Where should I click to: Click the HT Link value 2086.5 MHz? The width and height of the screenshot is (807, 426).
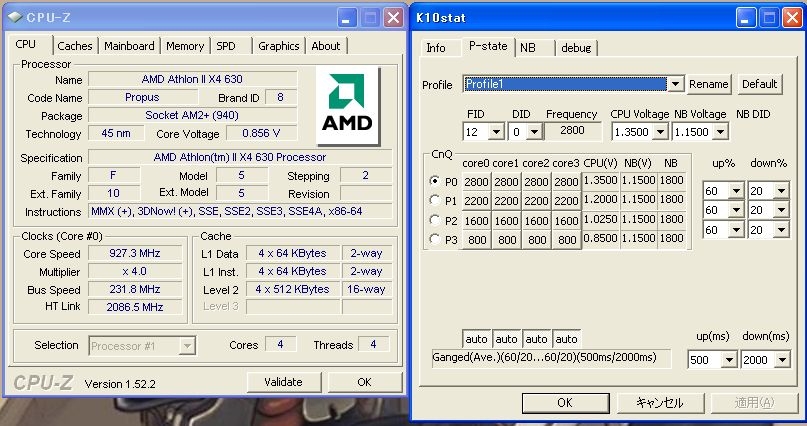(135, 307)
